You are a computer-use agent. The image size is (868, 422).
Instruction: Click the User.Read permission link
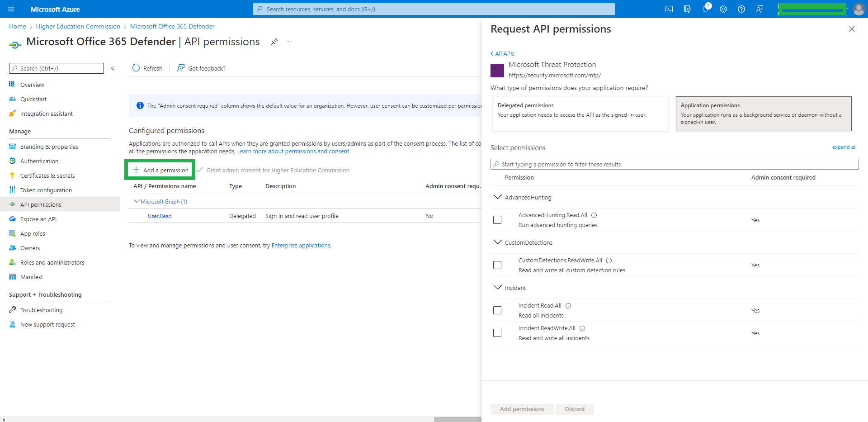160,216
